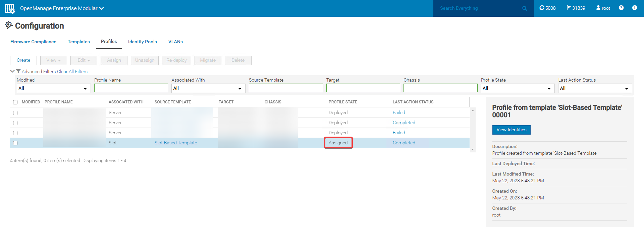This screenshot has height=237, width=644.
Task: Select the first Server row checkbox
Action: click(15, 113)
